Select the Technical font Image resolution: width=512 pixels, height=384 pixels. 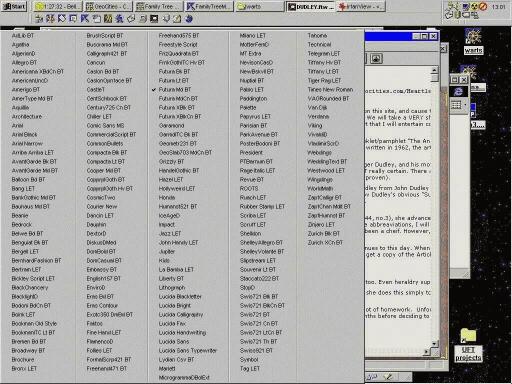(319, 44)
